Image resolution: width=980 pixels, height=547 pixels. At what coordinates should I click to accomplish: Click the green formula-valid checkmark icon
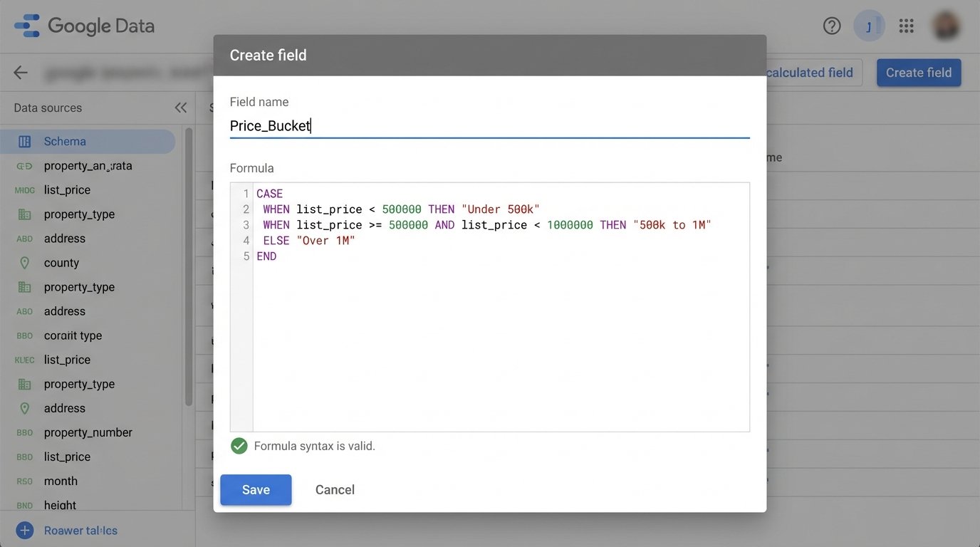[x=239, y=445]
